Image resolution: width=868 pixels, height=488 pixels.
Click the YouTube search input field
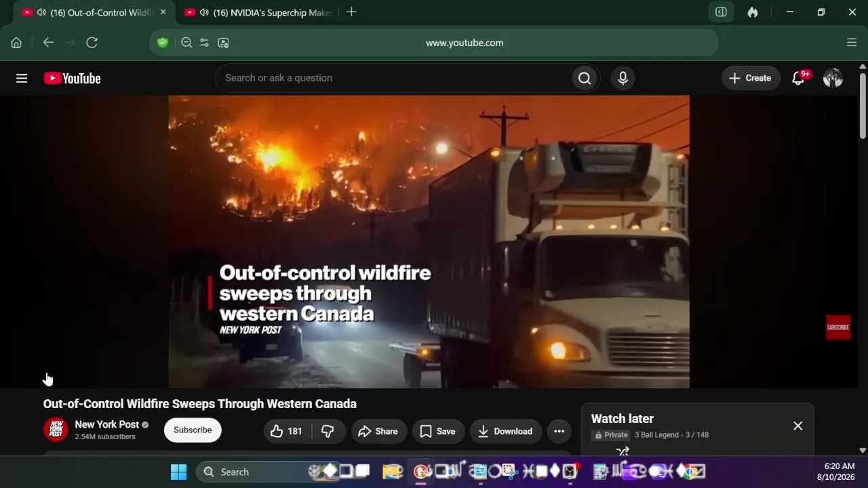pyautogui.click(x=393, y=79)
